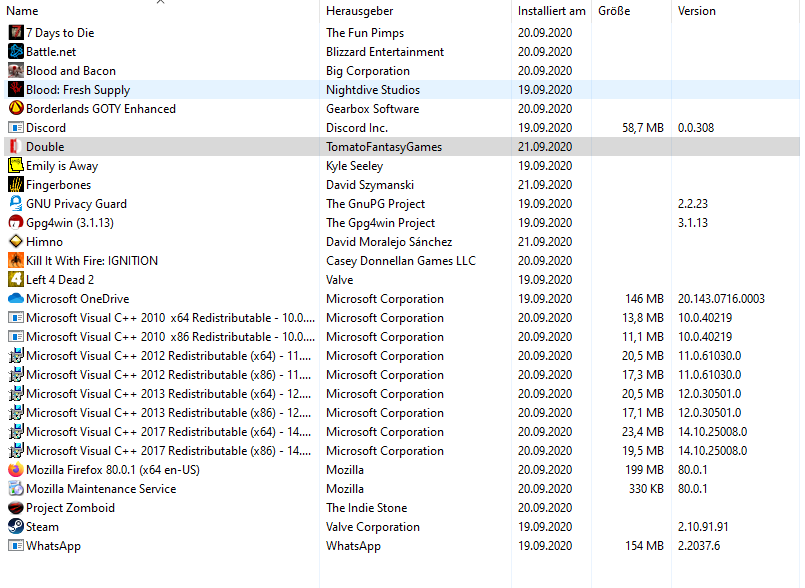Select the Emily is Away icon

[x=16, y=166]
